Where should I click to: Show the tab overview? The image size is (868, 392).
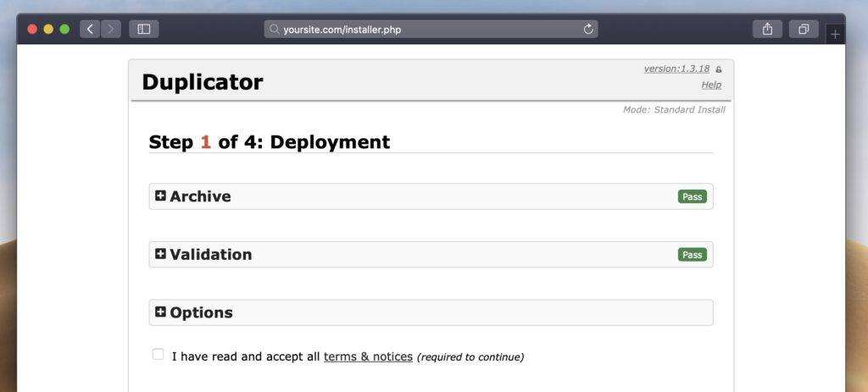pos(803,30)
